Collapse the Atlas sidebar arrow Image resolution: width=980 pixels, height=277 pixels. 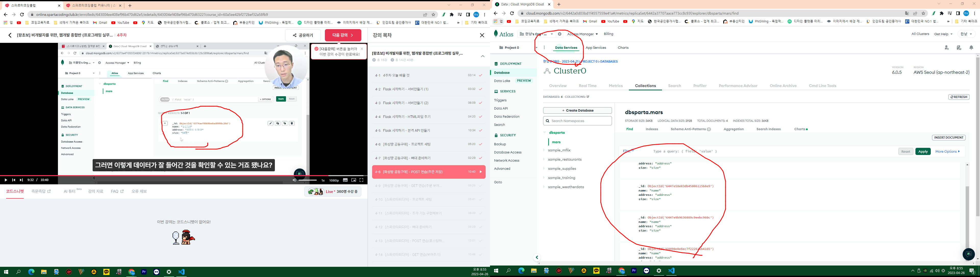click(537, 257)
